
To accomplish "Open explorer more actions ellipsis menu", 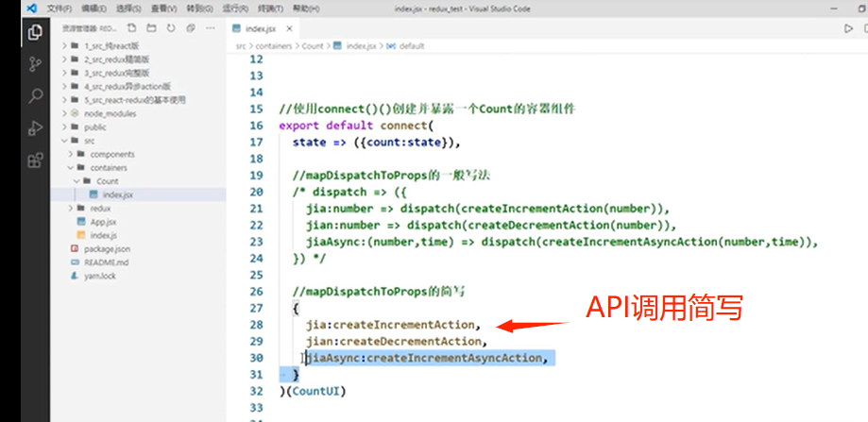I will (x=210, y=27).
